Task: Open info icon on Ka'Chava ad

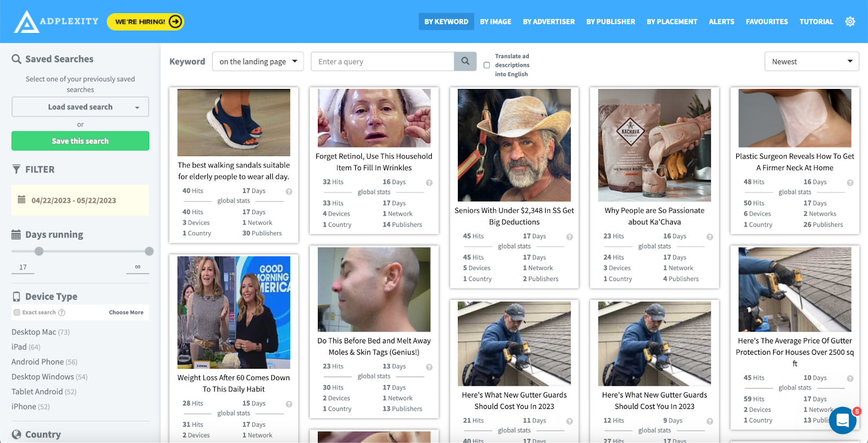Action: 710,237
